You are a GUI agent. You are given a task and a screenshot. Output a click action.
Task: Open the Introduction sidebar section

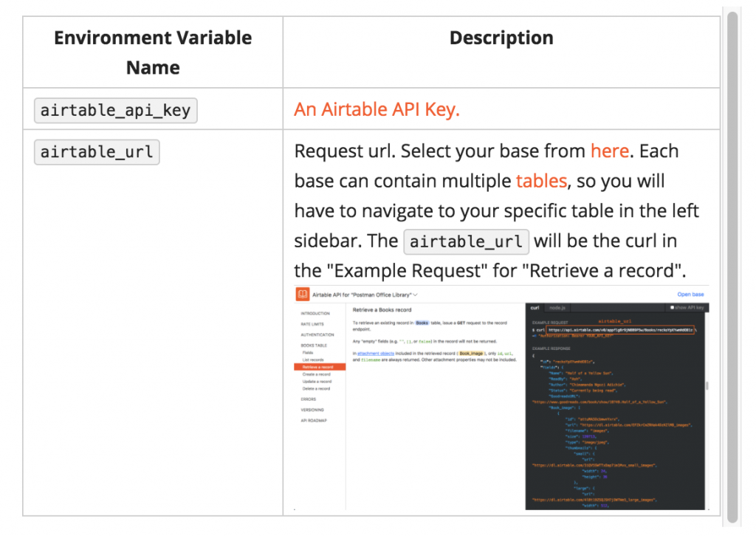click(x=315, y=313)
